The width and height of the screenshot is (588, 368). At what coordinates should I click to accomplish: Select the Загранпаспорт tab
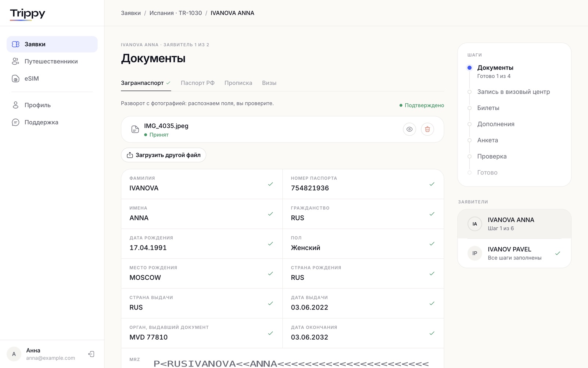tap(146, 83)
